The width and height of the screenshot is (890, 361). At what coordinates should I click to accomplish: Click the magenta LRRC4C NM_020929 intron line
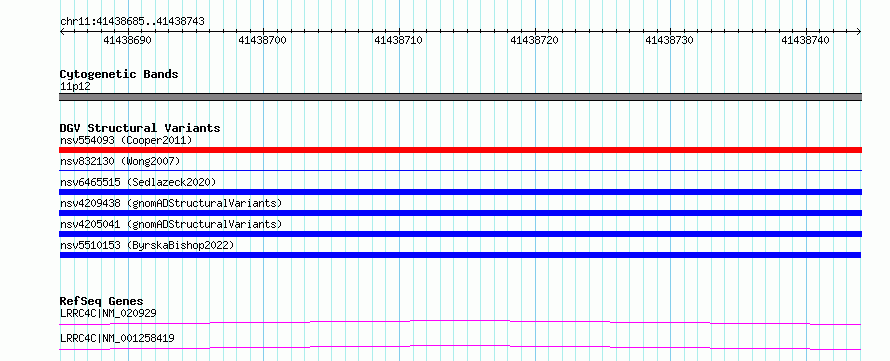click(460, 322)
